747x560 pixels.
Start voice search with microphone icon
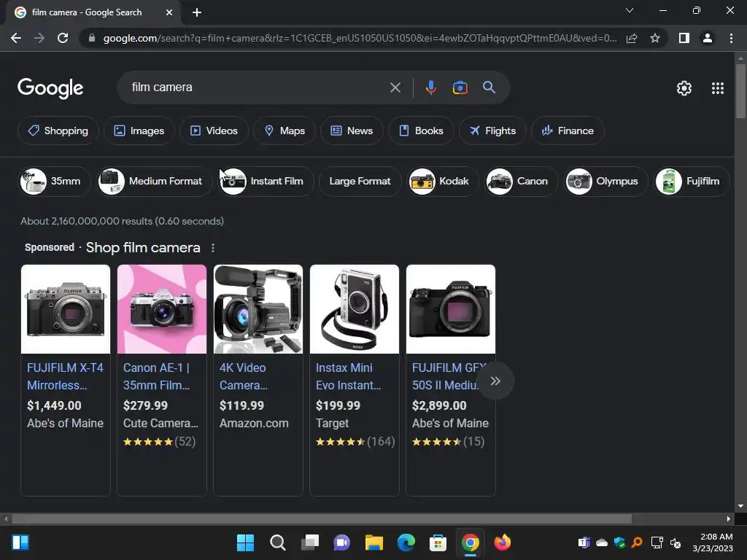[x=430, y=87]
